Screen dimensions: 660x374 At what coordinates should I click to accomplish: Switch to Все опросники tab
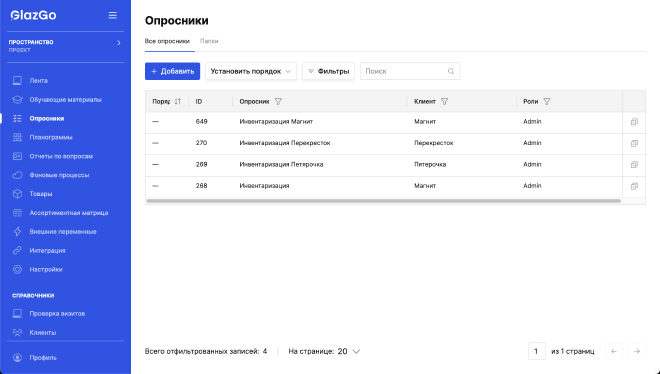point(167,41)
